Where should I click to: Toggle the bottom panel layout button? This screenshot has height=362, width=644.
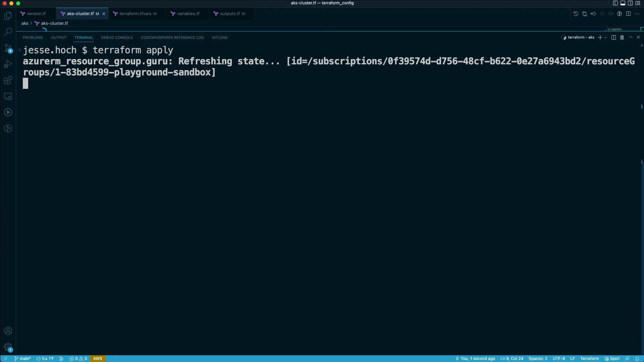click(x=623, y=3)
